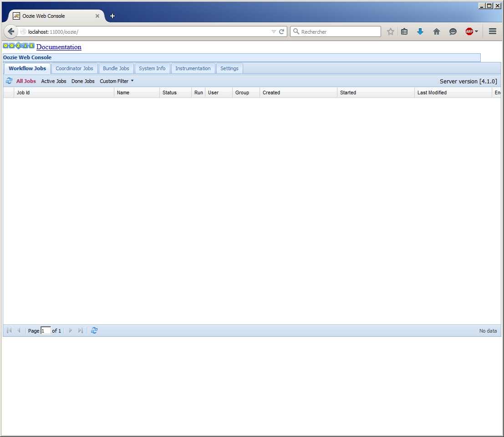Click the refresh icon beside All Jobs
Screen dimensions: 504x437
pos(9,81)
